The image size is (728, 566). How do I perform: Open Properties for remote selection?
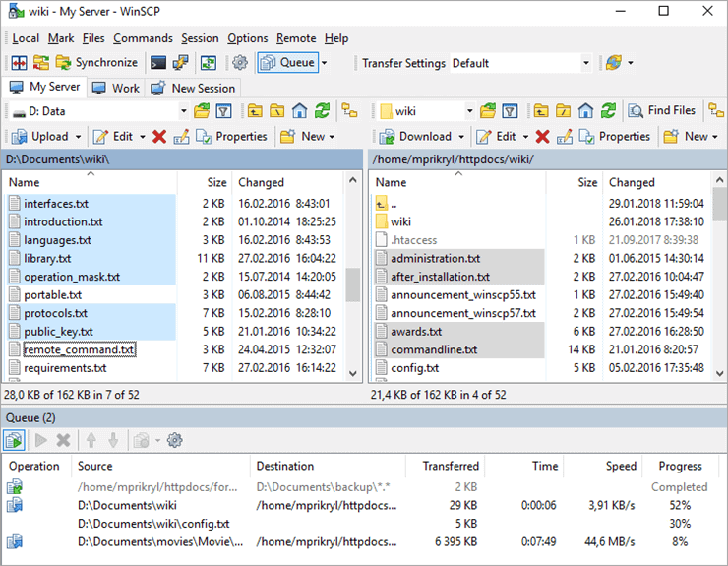tap(614, 137)
